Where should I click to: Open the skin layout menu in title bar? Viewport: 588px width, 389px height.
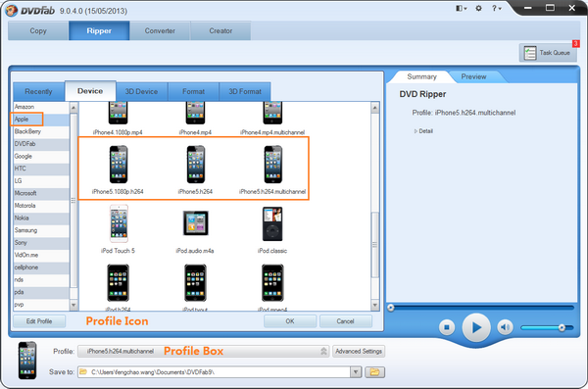[x=461, y=8]
